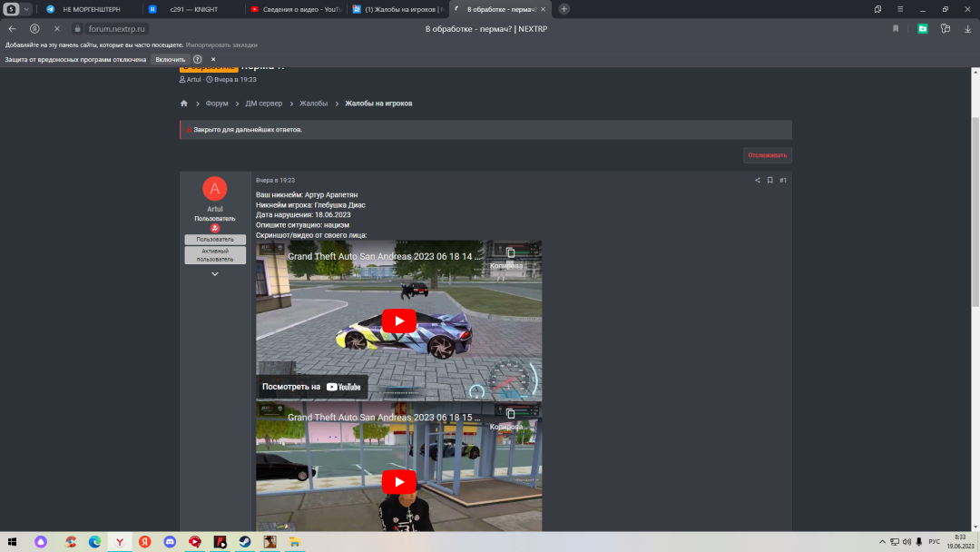
Task: Open Жалобы breadcrumb link
Action: click(313, 103)
